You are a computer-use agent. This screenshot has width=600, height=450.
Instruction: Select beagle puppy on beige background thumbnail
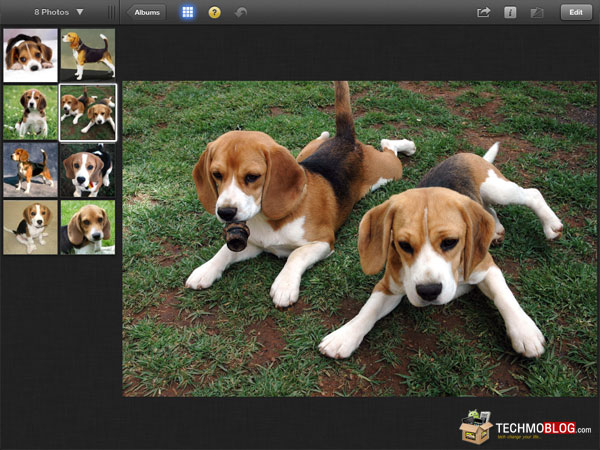(31, 227)
